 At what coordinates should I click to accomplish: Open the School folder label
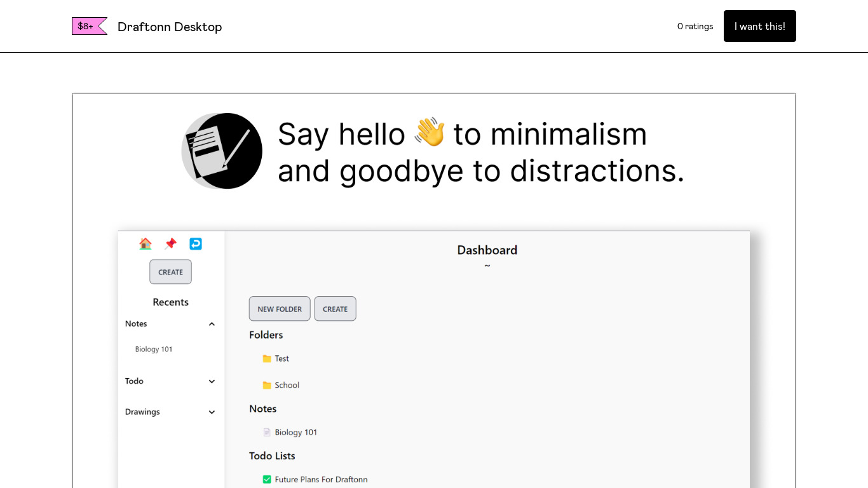287,385
